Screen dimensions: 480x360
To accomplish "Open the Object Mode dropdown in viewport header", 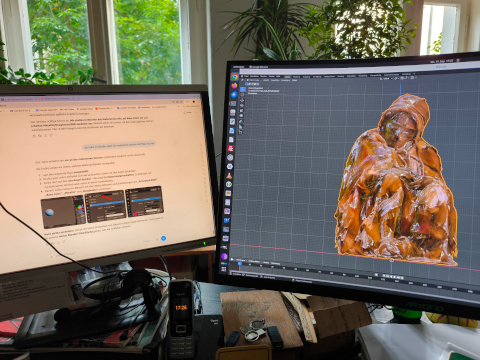I will tap(254, 80).
